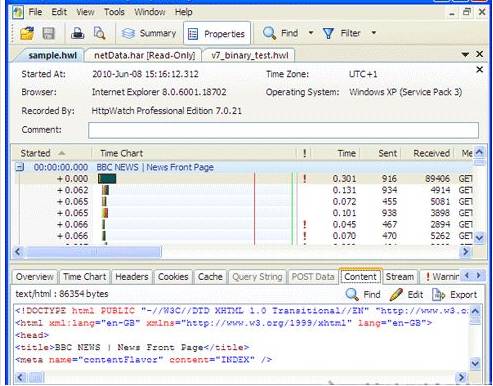The image size is (493, 386).
Task: Open the Headers tab
Action: 132,277
